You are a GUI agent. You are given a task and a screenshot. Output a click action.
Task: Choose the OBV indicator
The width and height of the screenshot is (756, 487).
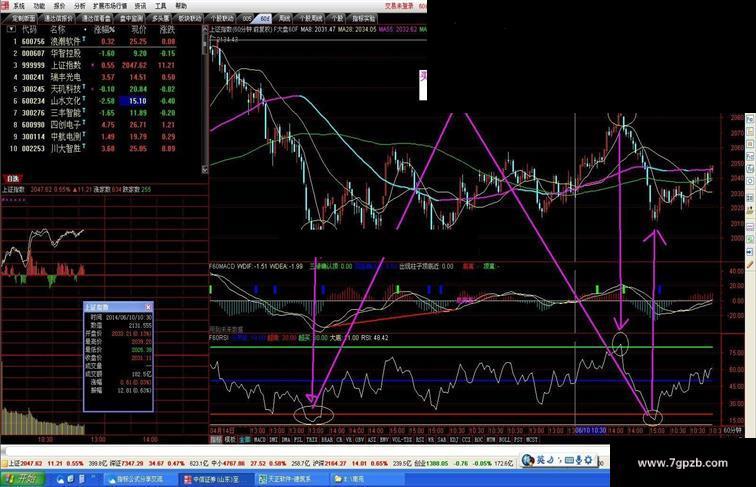click(x=359, y=440)
